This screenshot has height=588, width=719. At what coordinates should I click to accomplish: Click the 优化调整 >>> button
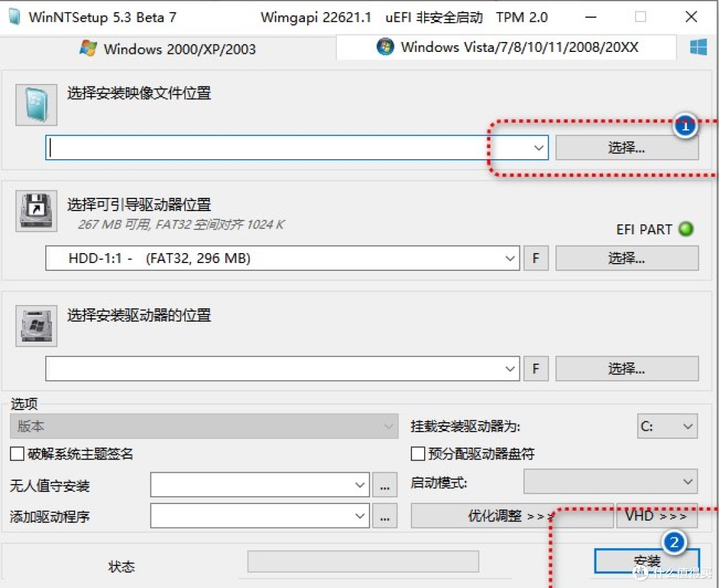pos(512,515)
